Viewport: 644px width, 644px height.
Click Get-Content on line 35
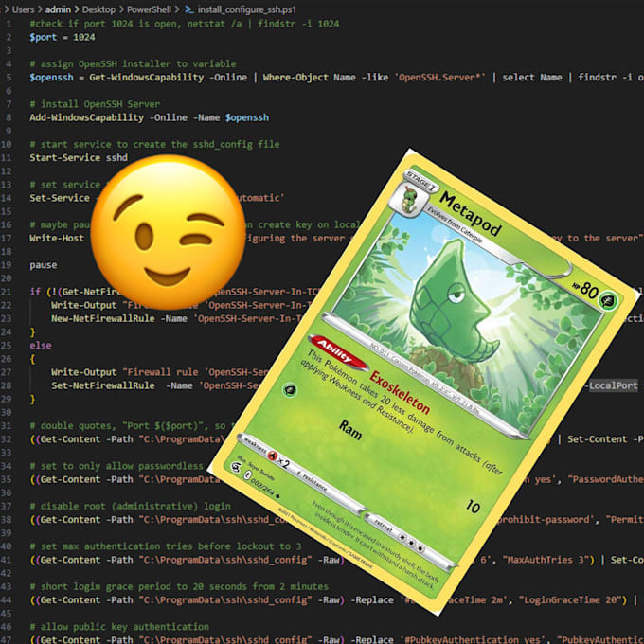point(70,480)
